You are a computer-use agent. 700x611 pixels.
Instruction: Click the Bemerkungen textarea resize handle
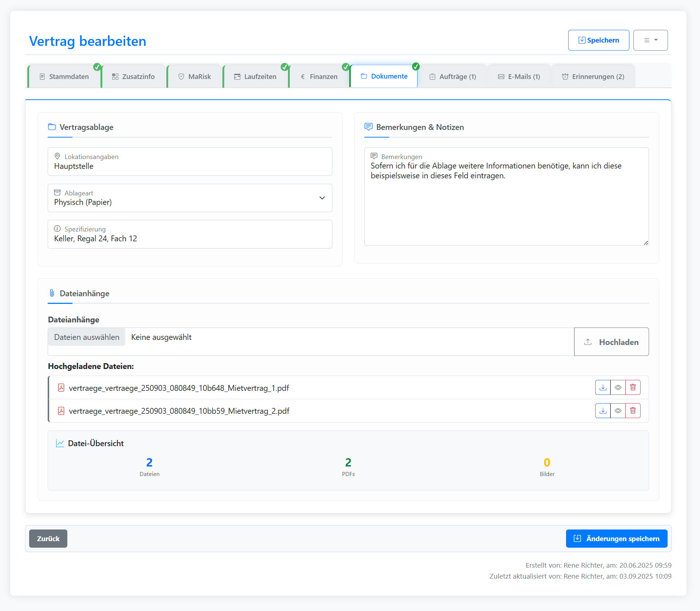coord(646,243)
